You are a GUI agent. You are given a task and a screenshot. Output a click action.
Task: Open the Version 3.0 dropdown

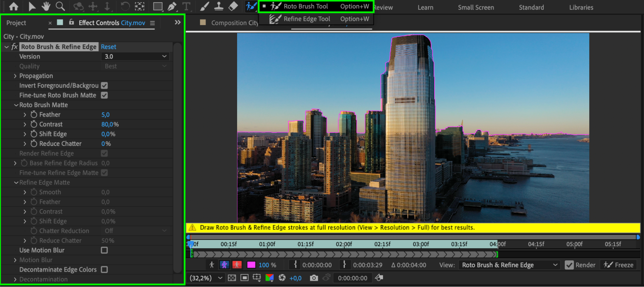click(x=135, y=57)
